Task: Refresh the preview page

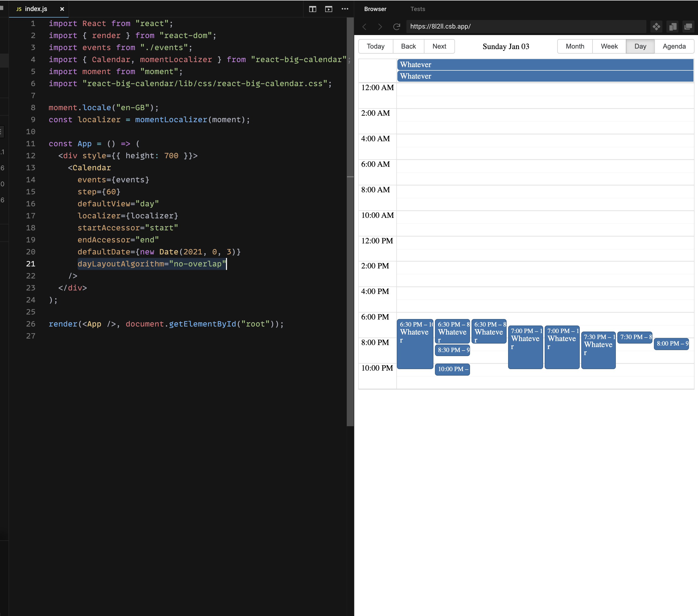Action: tap(396, 27)
